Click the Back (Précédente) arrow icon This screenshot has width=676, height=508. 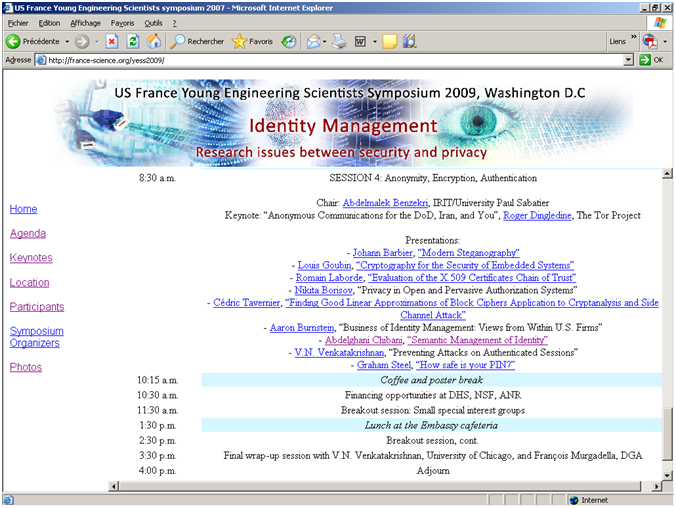[13, 41]
